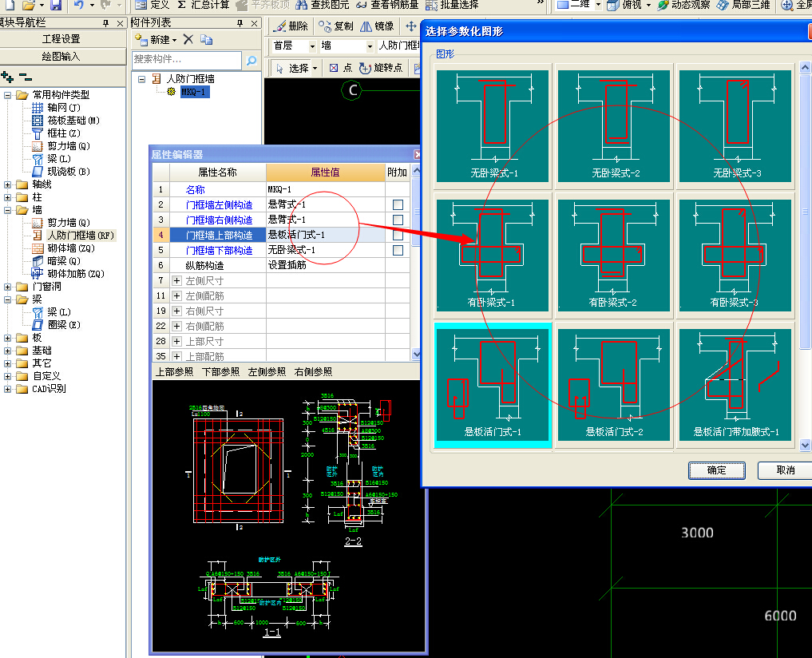Image resolution: width=812 pixels, height=658 pixels.
Task: Open the 右侧参照 reference tab
Action: tap(313, 372)
